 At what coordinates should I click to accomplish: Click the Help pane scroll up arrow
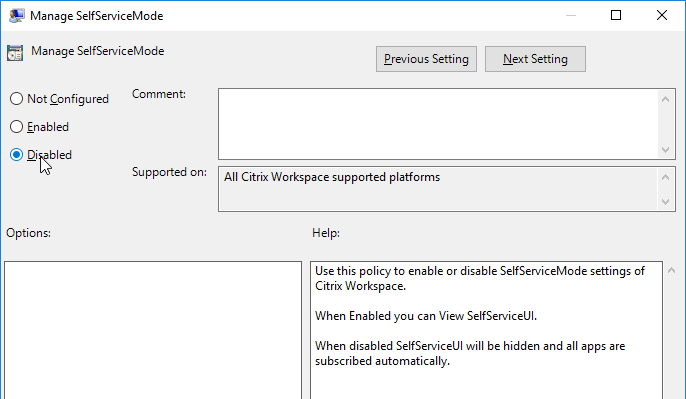[672, 271]
